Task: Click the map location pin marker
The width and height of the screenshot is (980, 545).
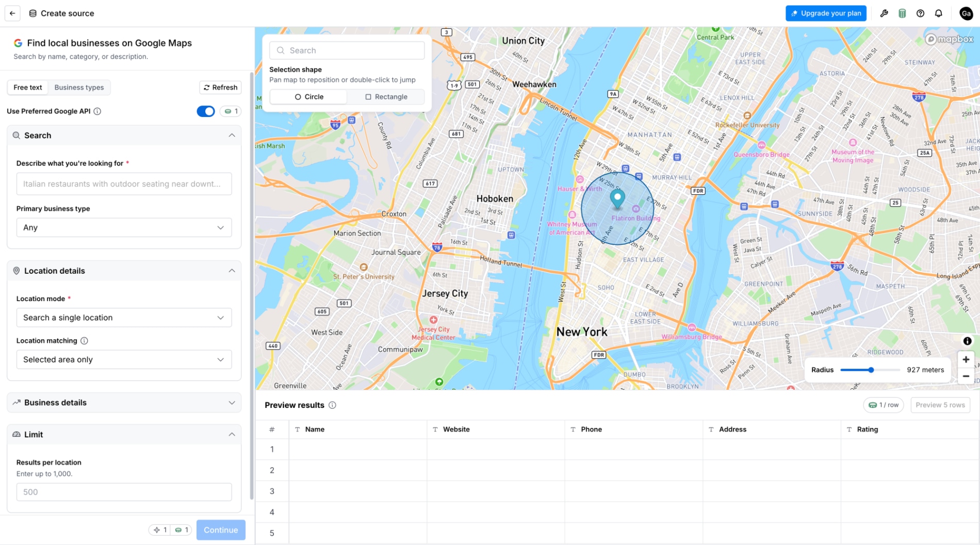Action: 617,199
